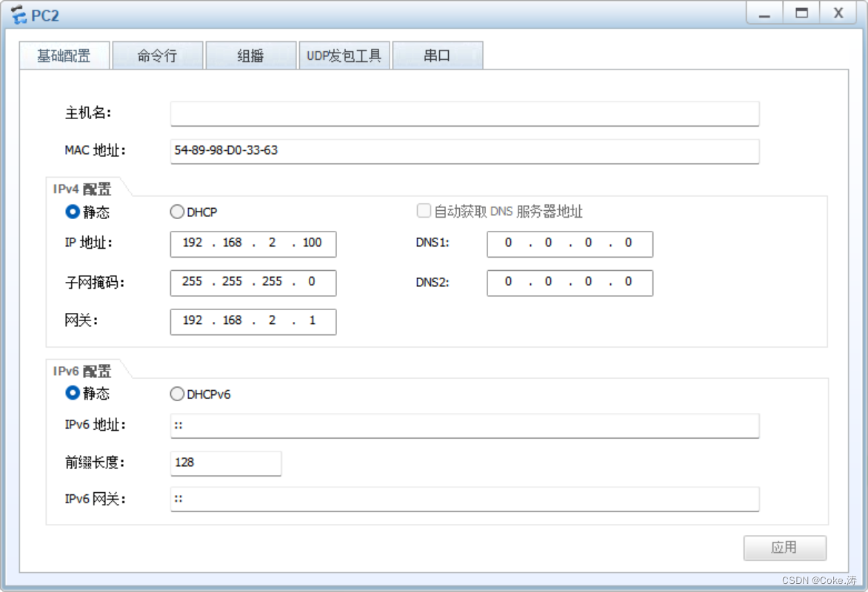Click the DNS1 address field

click(x=570, y=244)
